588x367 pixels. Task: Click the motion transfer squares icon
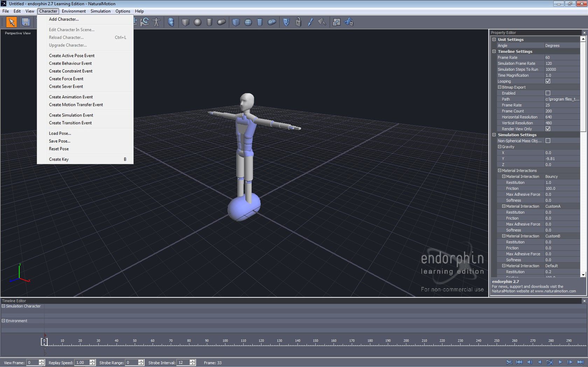click(336, 22)
